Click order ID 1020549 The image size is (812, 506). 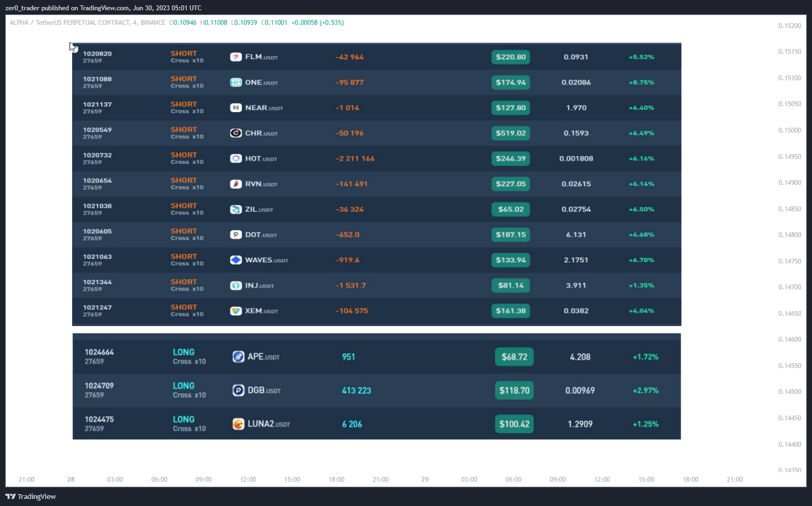pyautogui.click(x=97, y=129)
